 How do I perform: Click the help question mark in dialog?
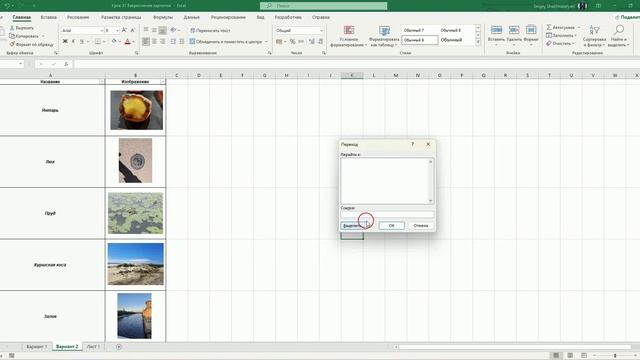(413, 144)
